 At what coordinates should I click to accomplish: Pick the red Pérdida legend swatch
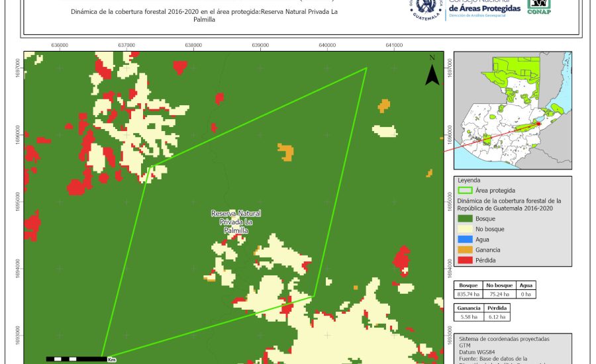(466, 261)
